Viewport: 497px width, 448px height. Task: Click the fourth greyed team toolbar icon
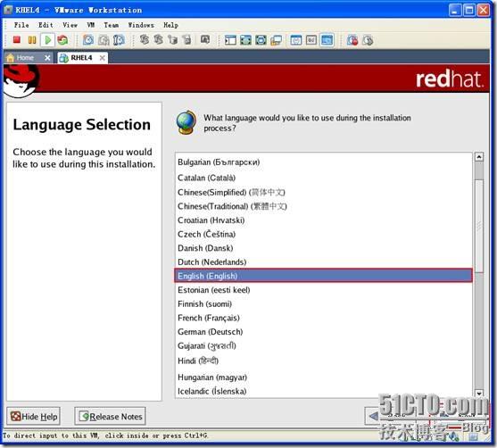[187, 39]
